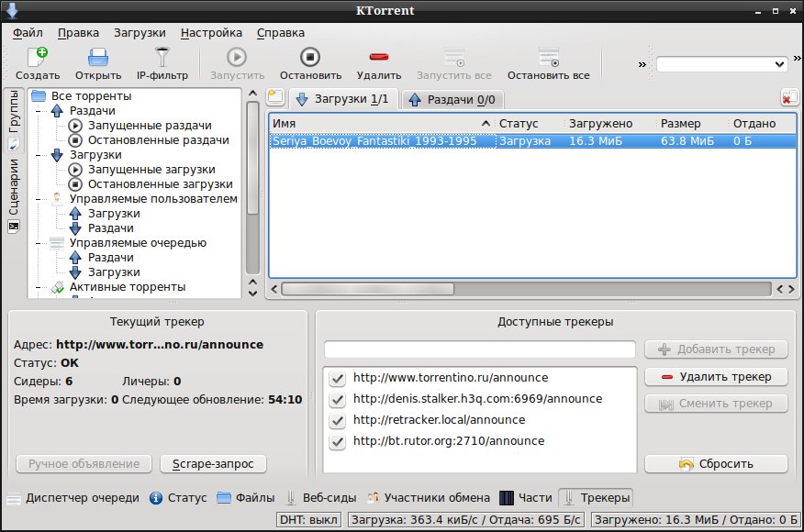
Task: Click the Удалить трекер button
Action: pos(716,377)
